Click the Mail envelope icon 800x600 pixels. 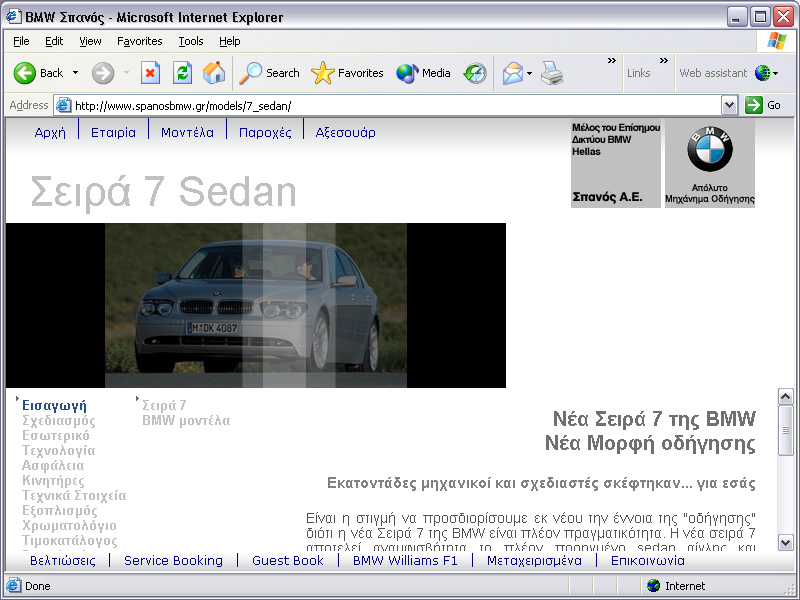(513, 73)
